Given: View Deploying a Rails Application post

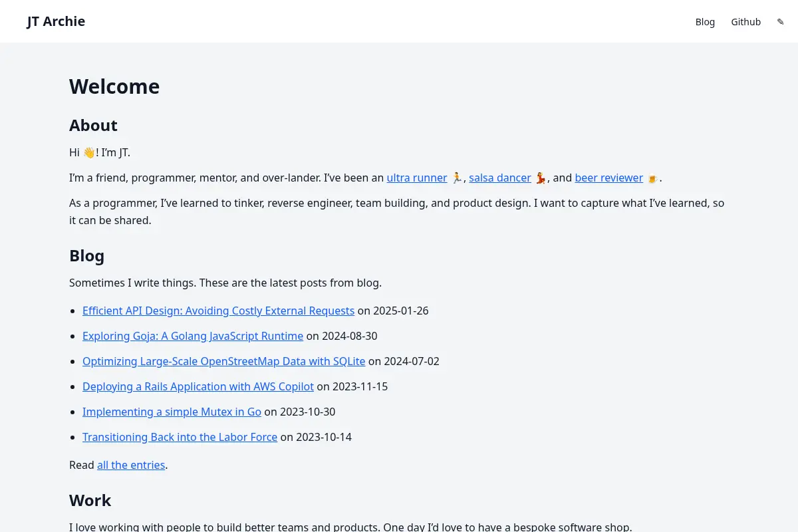Looking at the screenshot, I should [x=198, y=386].
